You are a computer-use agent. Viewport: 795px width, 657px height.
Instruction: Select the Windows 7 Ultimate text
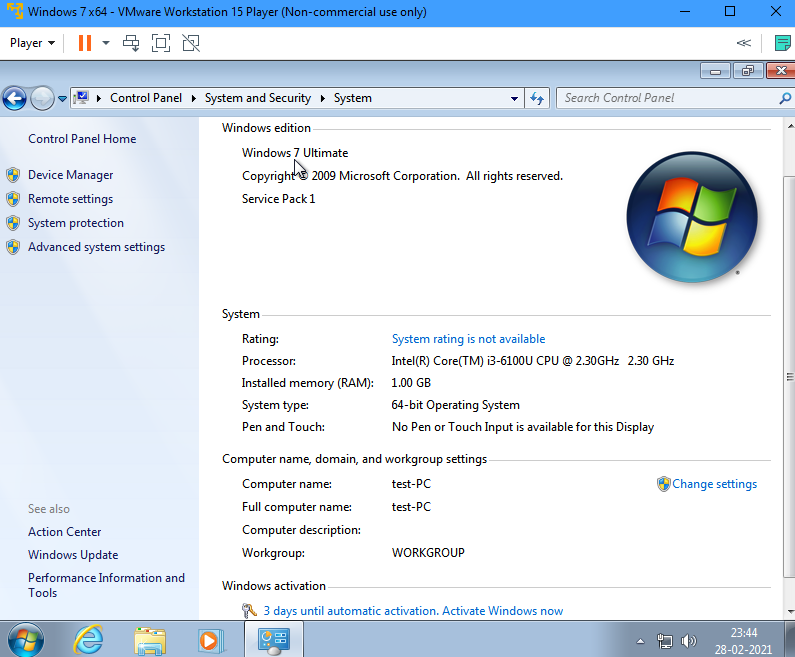click(x=295, y=153)
